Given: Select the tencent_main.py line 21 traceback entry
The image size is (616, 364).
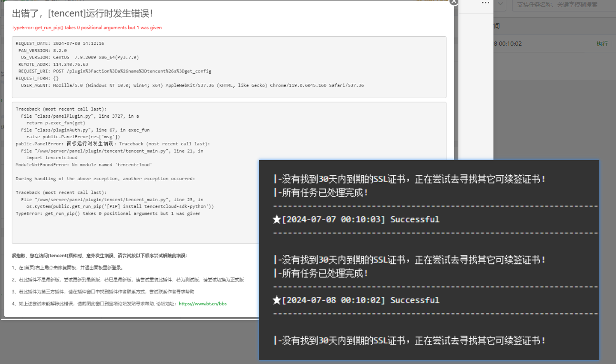Looking at the screenshot, I should [112, 151].
